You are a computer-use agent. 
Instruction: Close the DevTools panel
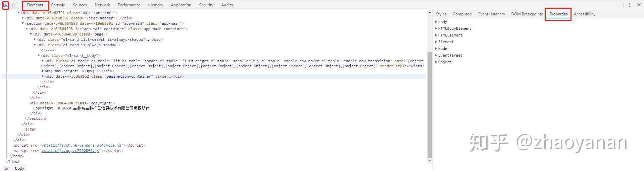click(x=639, y=5)
